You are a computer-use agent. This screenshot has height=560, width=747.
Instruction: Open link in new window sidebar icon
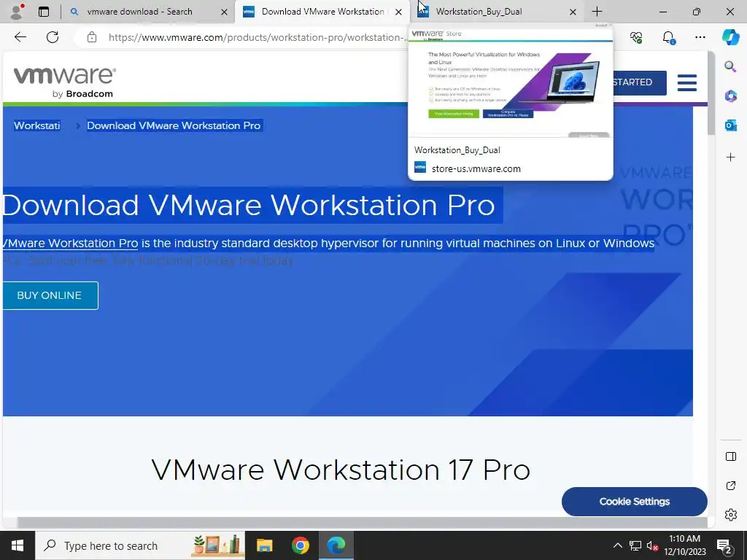pyautogui.click(x=730, y=486)
